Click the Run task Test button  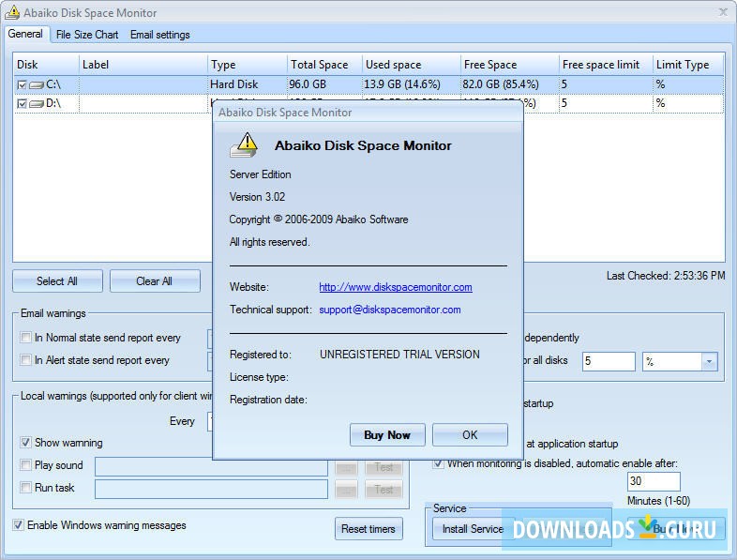tap(384, 490)
